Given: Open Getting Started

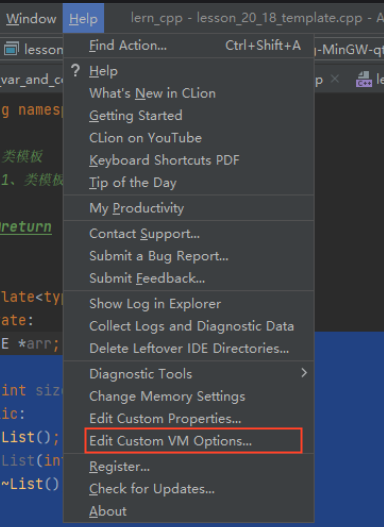Looking at the screenshot, I should coord(188,116).
